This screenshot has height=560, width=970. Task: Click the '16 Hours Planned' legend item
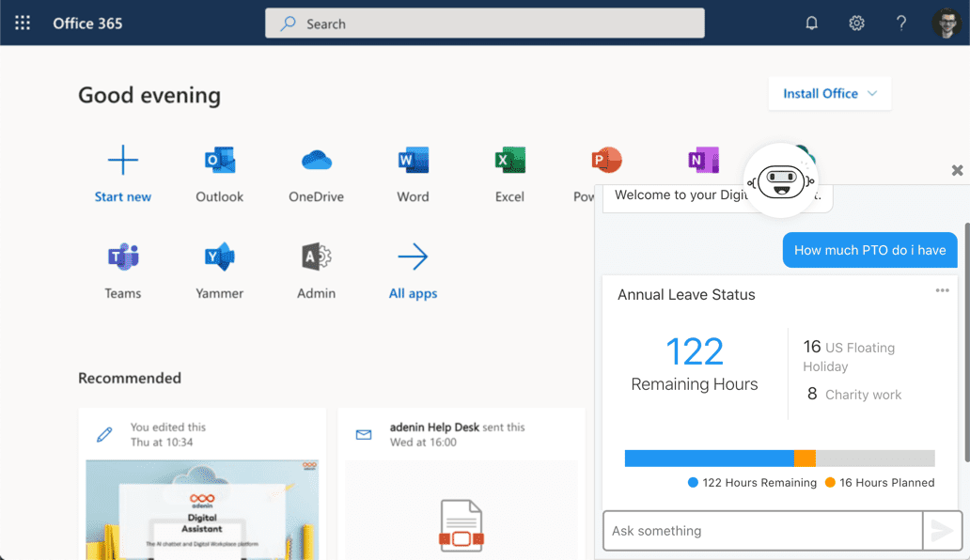tap(880, 483)
